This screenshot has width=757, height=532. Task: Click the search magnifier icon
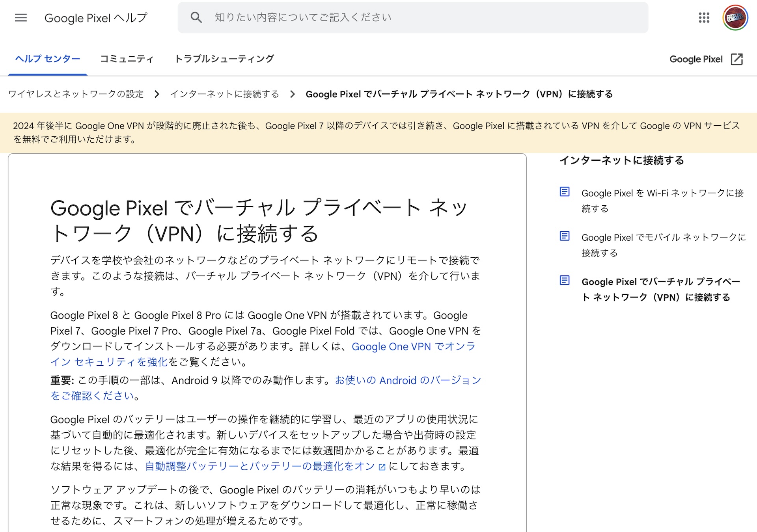(x=196, y=17)
